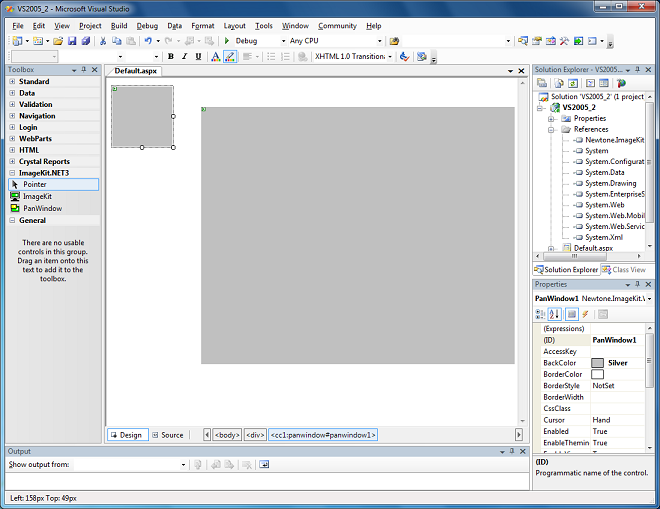Click the Cursor Hand property value

[617, 420]
